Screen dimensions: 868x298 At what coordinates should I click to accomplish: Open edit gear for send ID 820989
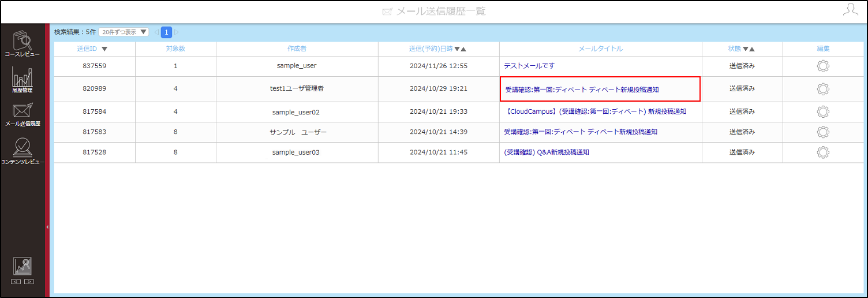823,89
